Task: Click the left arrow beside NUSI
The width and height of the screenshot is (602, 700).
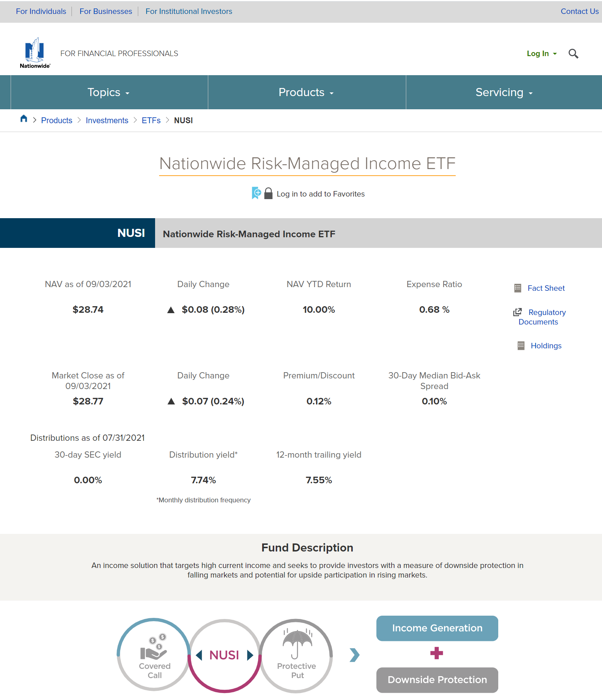Action: (x=199, y=655)
